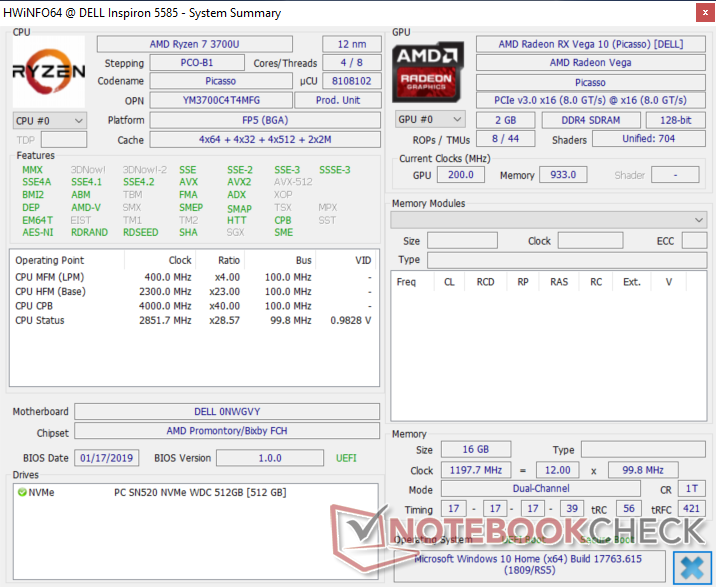Click the 4 / 8 Cores/Threads value
The width and height of the screenshot is (716, 587).
pyautogui.click(x=352, y=63)
